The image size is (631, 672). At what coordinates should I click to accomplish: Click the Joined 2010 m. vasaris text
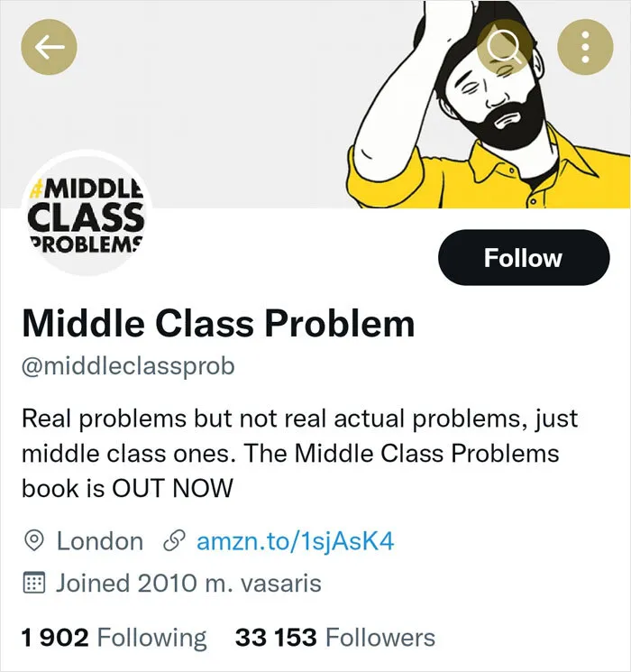tap(188, 583)
